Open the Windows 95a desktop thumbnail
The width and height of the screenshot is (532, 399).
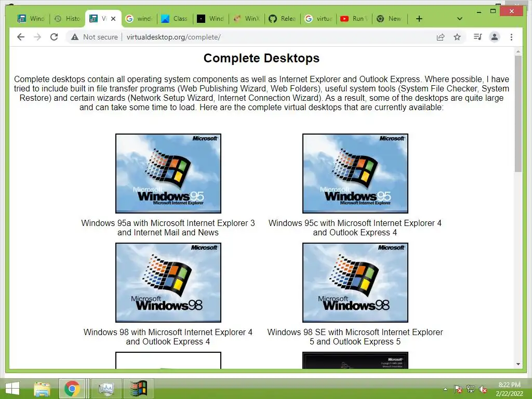click(168, 174)
